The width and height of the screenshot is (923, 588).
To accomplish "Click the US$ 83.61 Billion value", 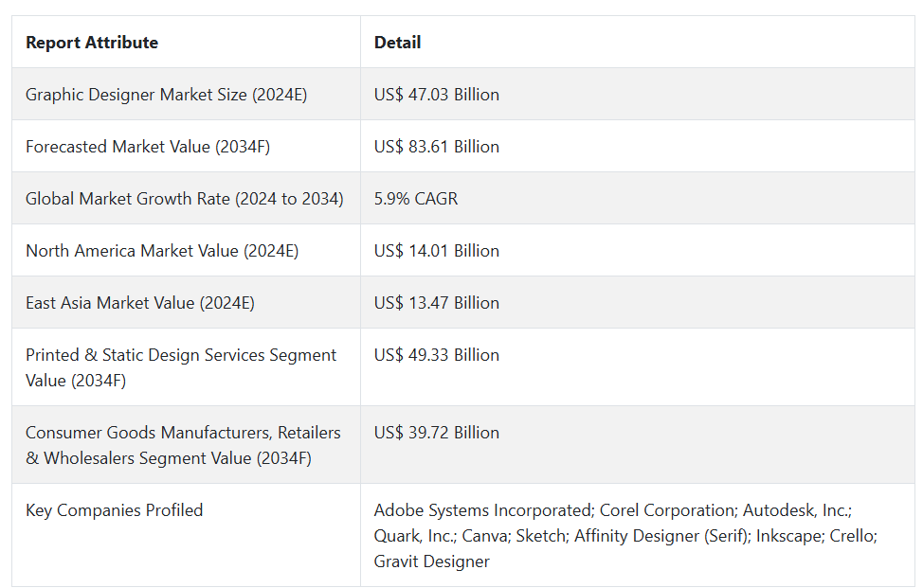I will pyautogui.click(x=436, y=147).
